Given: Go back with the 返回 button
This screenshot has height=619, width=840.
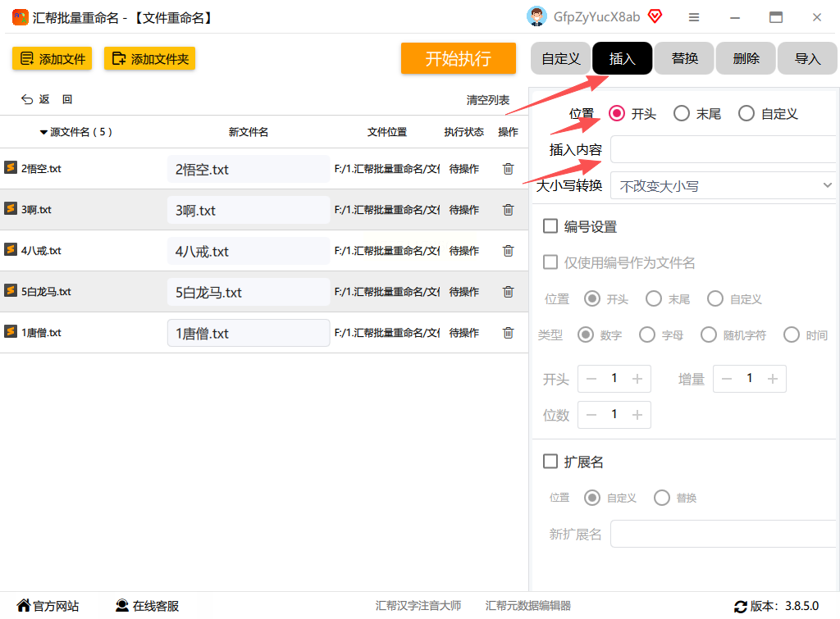Looking at the screenshot, I should point(47,99).
